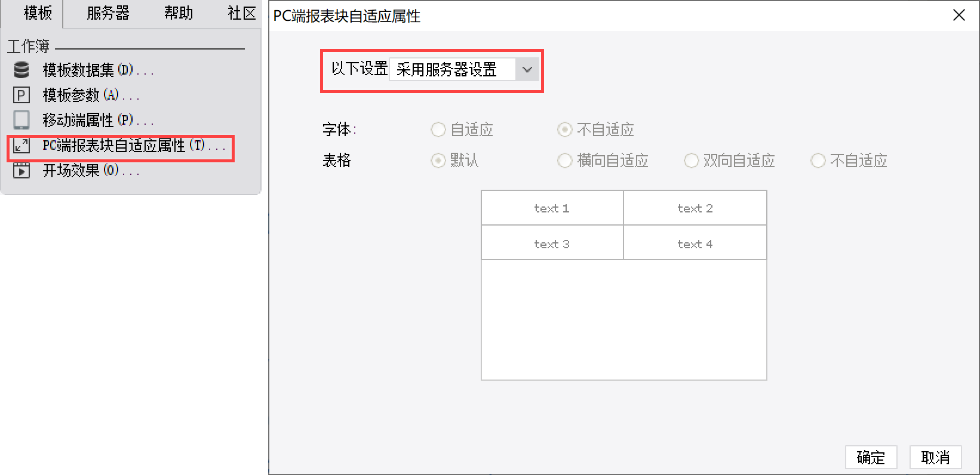Choose 默认 radio for 表格
Image resolution: width=980 pixels, height=475 pixels.
[x=438, y=161]
